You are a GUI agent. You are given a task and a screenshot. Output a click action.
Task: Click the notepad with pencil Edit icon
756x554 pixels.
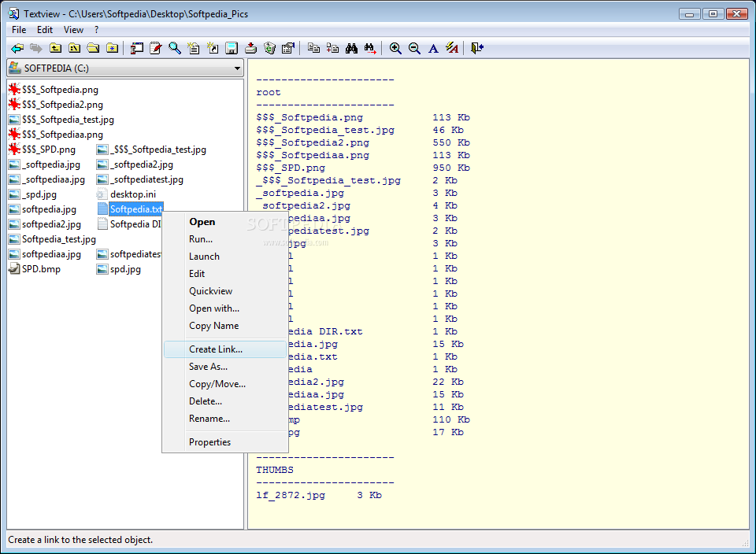click(x=156, y=48)
